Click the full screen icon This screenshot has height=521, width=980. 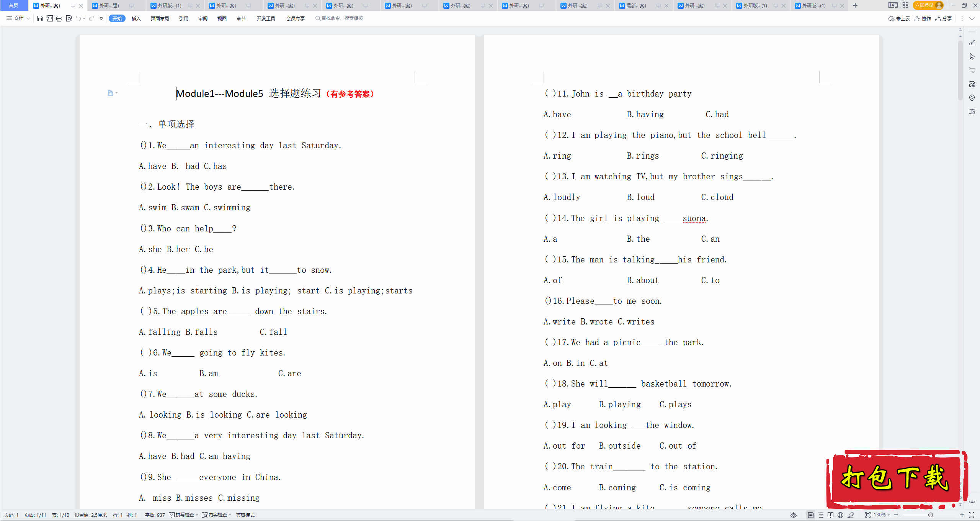[x=972, y=515]
